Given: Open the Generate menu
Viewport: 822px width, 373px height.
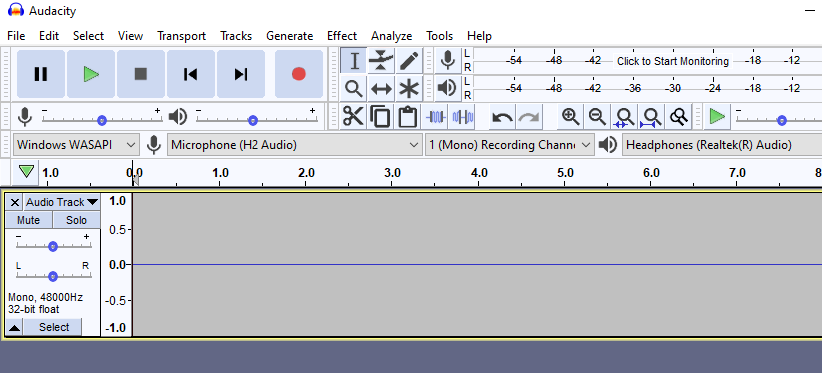Looking at the screenshot, I should (289, 36).
